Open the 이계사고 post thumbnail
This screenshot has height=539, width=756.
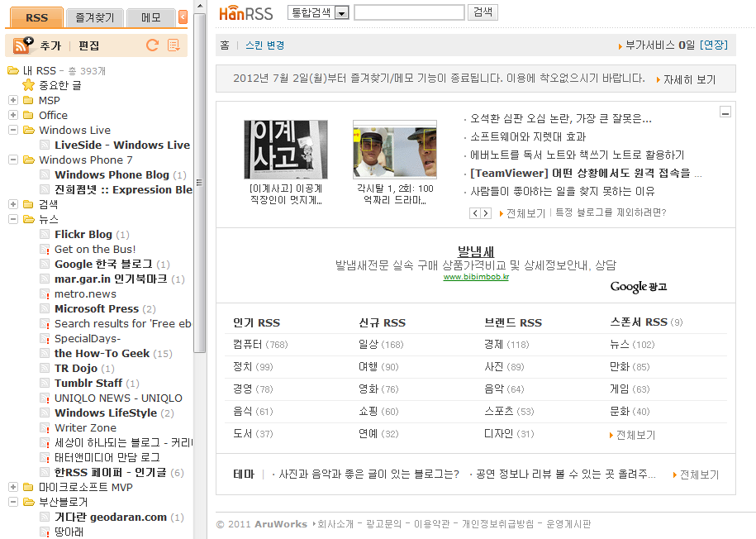pyautogui.click(x=285, y=149)
